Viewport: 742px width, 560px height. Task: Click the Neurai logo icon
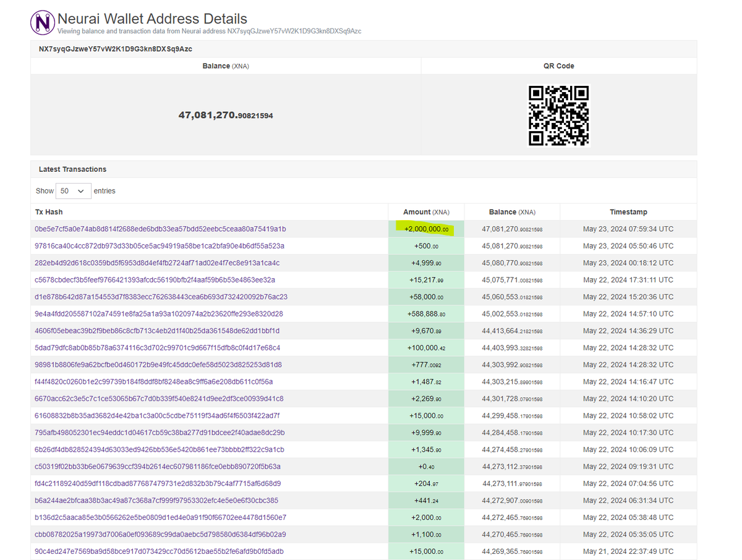point(43,22)
